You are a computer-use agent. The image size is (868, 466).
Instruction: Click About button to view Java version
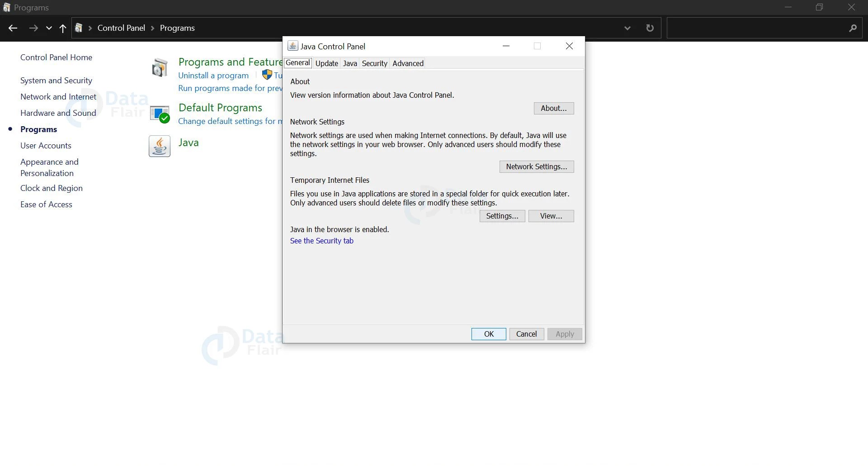coord(553,108)
